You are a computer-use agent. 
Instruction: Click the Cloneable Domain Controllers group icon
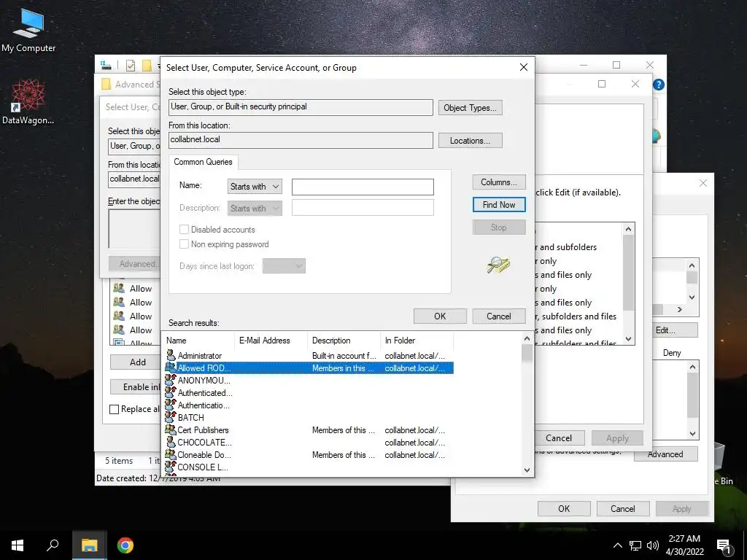click(171, 454)
